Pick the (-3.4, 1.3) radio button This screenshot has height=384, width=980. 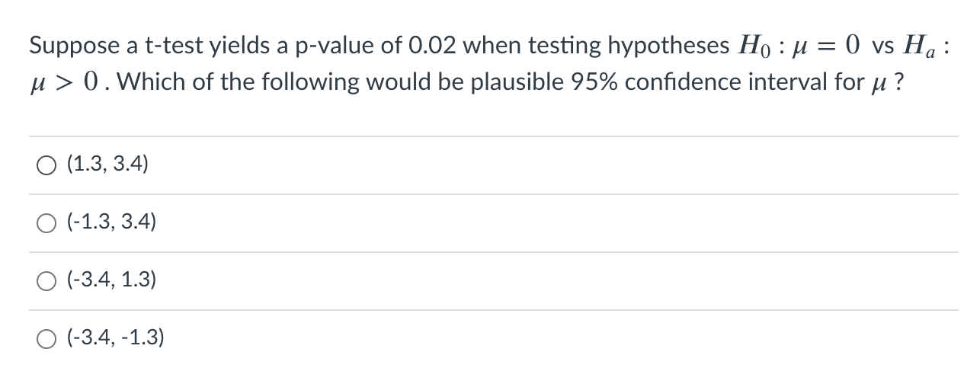point(43,281)
